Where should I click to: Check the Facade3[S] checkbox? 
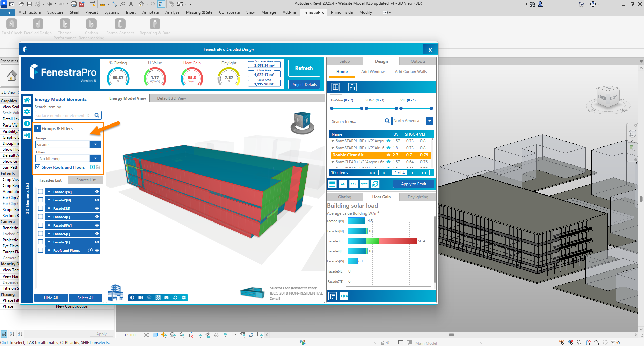tap(40, 208)
